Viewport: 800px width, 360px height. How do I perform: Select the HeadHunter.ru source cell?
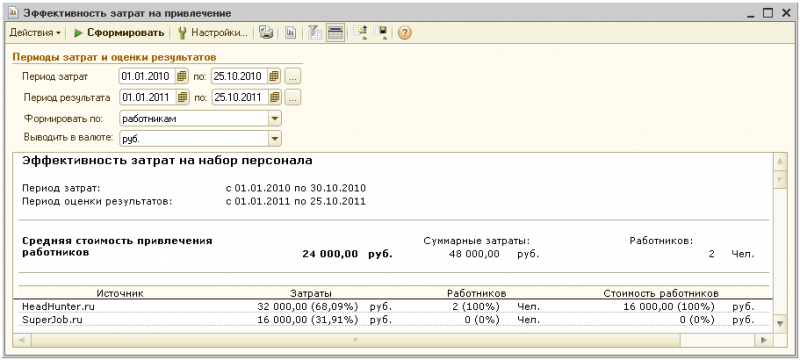pyautogui.click(x=59, y=306)
